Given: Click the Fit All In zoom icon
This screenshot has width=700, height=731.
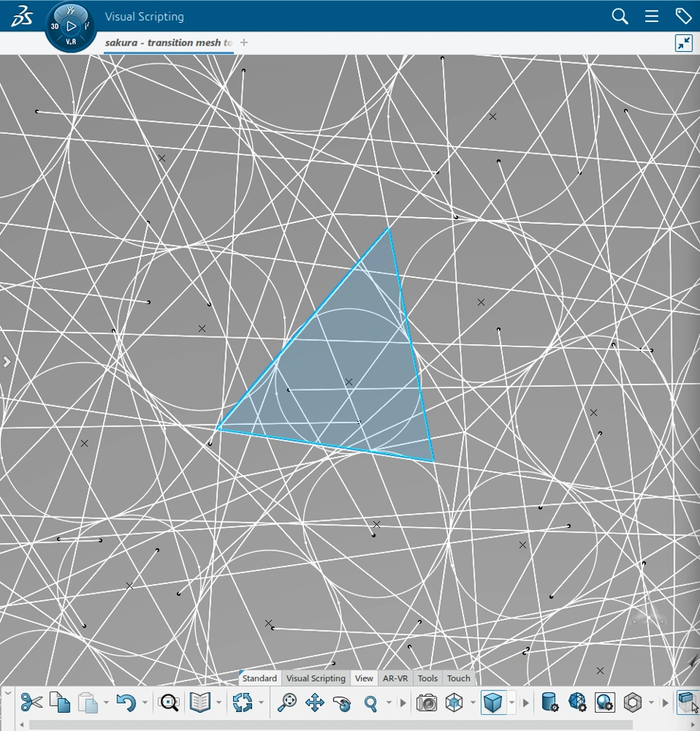Looking at the screenshot, I should coord(287,702).
